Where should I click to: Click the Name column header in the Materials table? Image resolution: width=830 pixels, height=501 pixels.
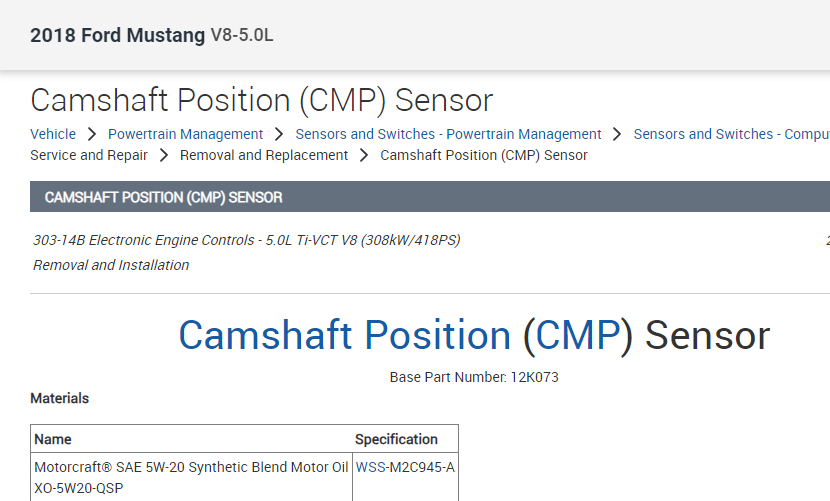53,439
